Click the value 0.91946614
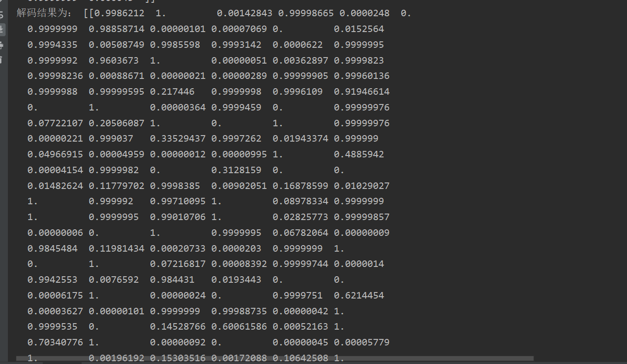Image resolution: width=627 pixels, height=364 pixels. pyautogui.click(x=362, y=92)
